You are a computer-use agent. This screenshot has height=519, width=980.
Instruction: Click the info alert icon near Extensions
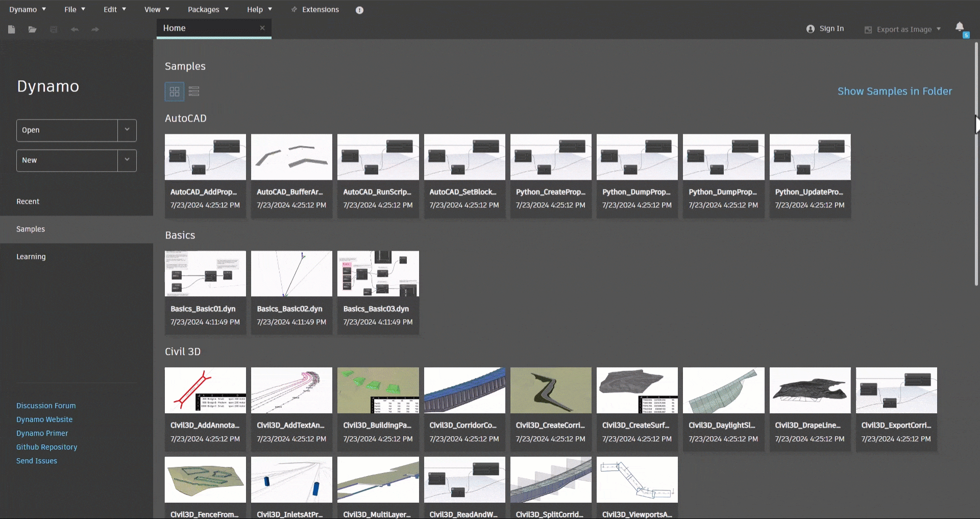click(x=359, y=10)
